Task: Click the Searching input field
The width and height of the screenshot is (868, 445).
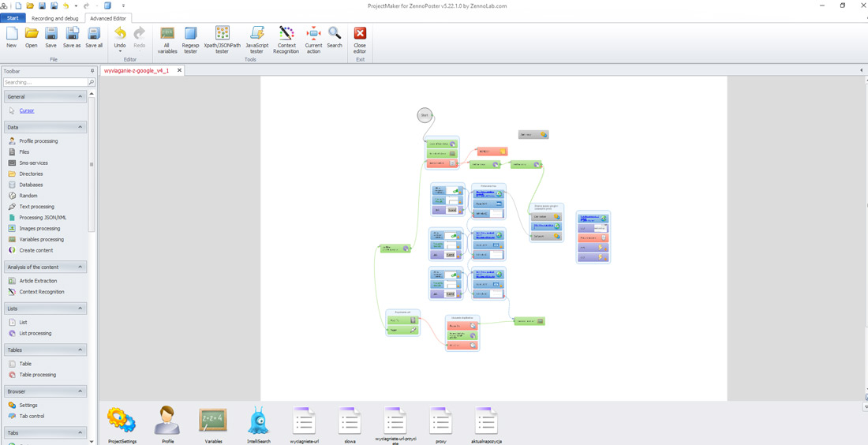Action: (45, 82)
